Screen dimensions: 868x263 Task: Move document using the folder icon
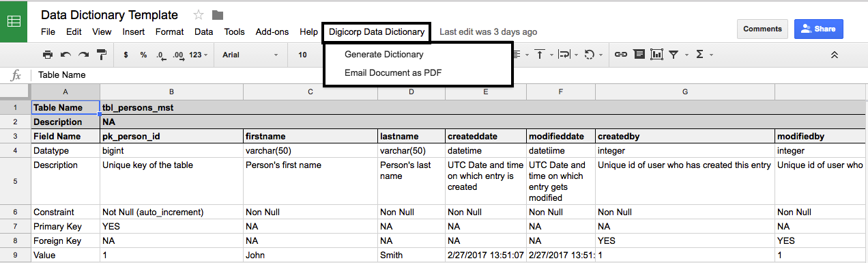[x=218, y=15]
